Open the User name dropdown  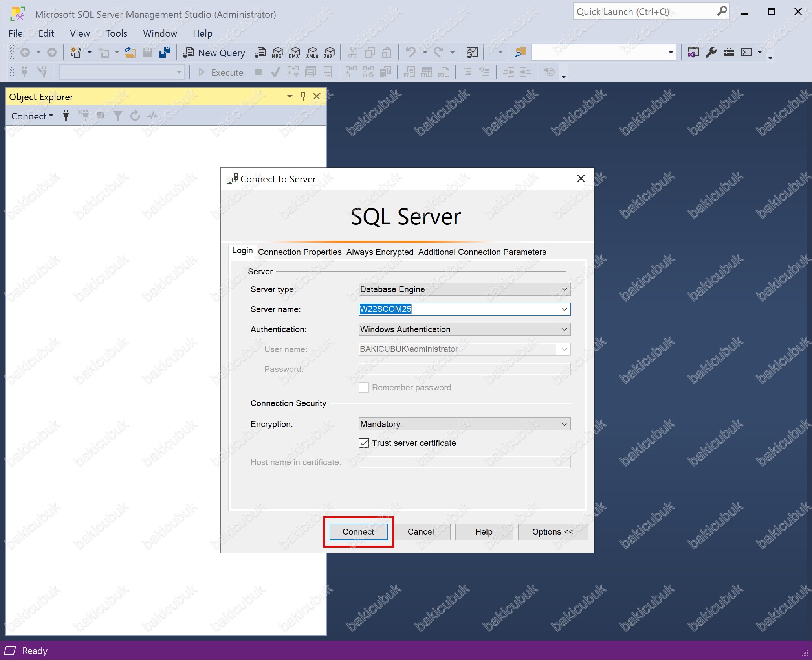click(x=564, y=349)
